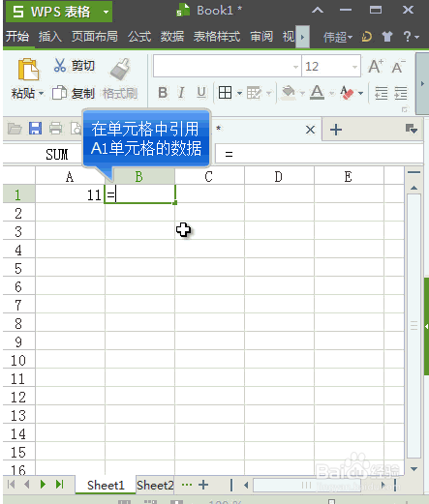Click the clear formatting eraser icon
The image size is (429, 504).
coord(347,93)
